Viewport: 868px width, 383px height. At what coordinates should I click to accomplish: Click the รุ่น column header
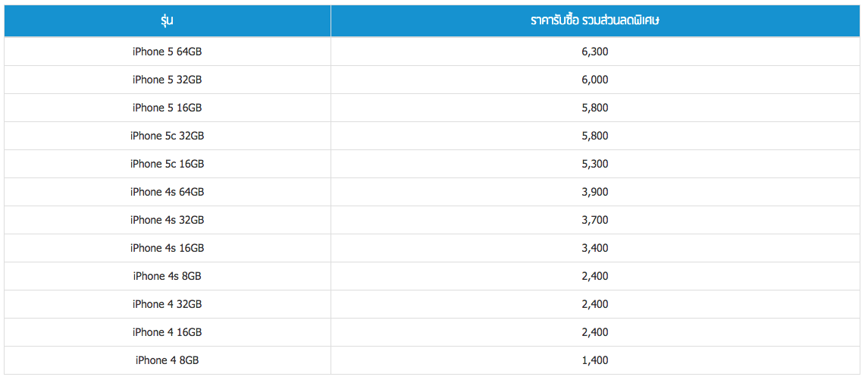tap(167, 20)
